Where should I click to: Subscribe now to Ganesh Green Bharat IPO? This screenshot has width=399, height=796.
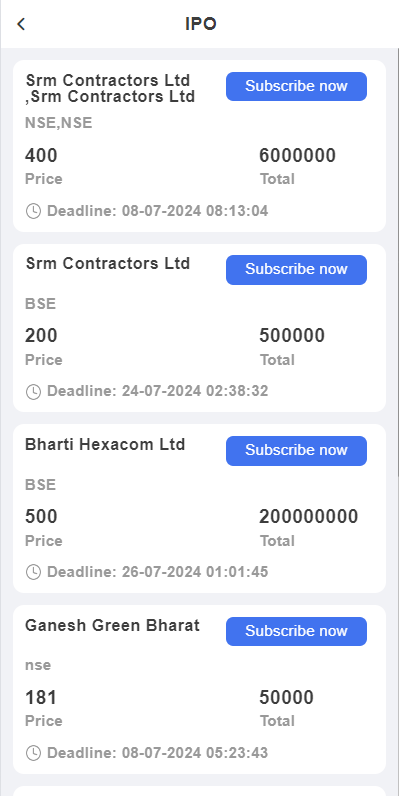(296, 631)
